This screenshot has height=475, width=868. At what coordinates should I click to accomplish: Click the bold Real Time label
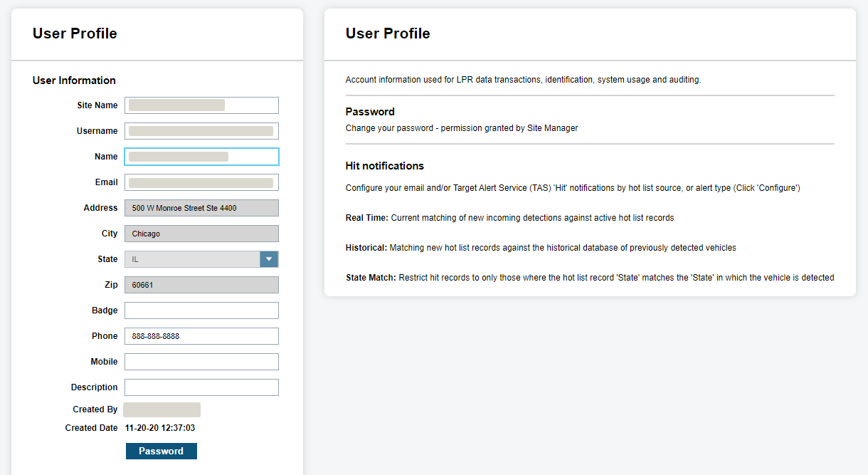367,217
